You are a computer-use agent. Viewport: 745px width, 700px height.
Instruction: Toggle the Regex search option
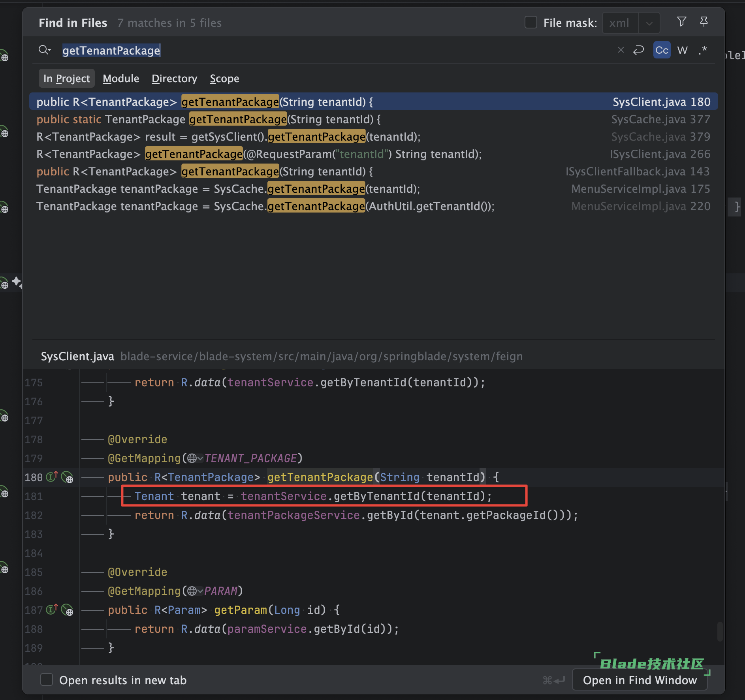[x=703, y=50]
